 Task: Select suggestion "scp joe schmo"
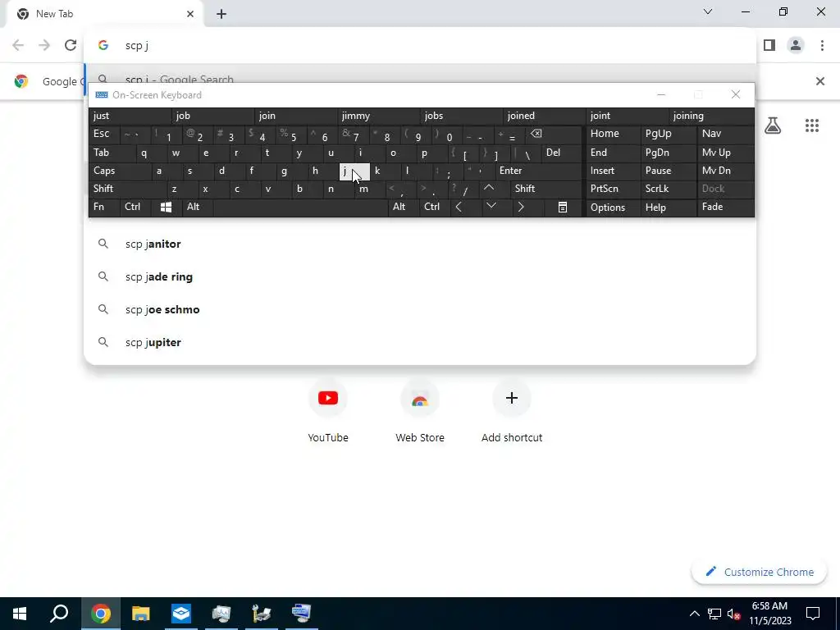(x=419, y=309)
